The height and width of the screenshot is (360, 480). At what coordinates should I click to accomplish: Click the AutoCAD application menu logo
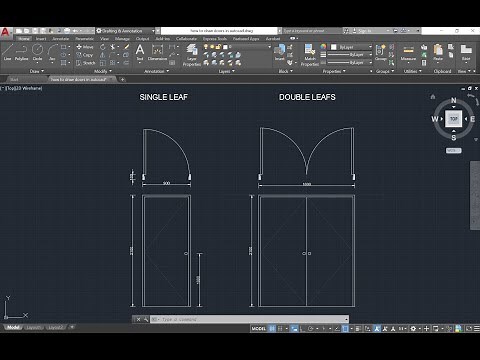[6, 32]
